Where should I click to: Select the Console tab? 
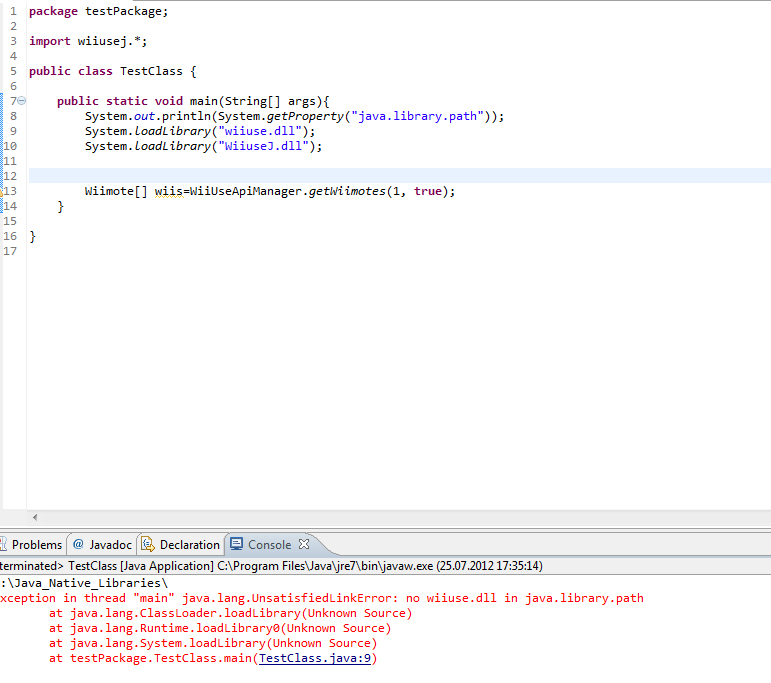[269, 545]
